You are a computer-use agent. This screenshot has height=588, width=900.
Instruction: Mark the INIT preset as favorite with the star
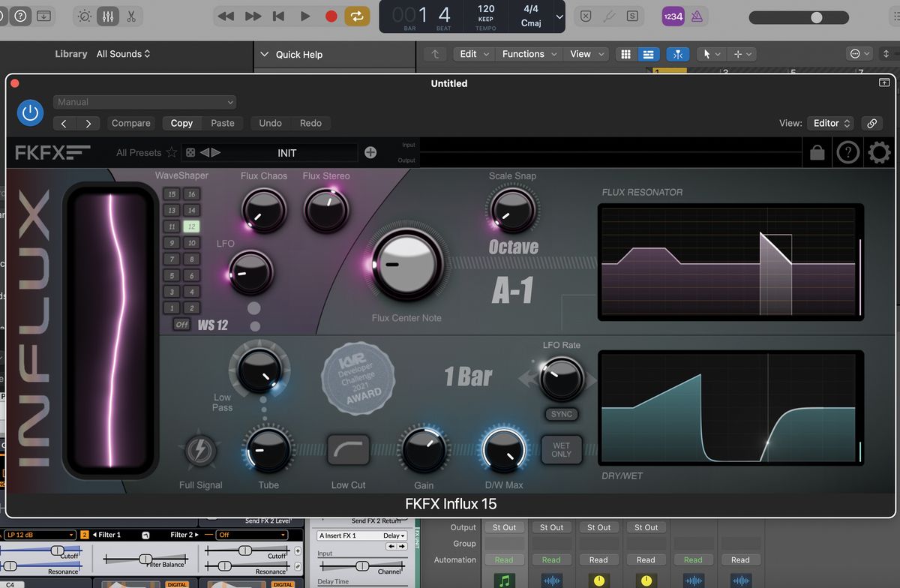(x=172, y=152)
